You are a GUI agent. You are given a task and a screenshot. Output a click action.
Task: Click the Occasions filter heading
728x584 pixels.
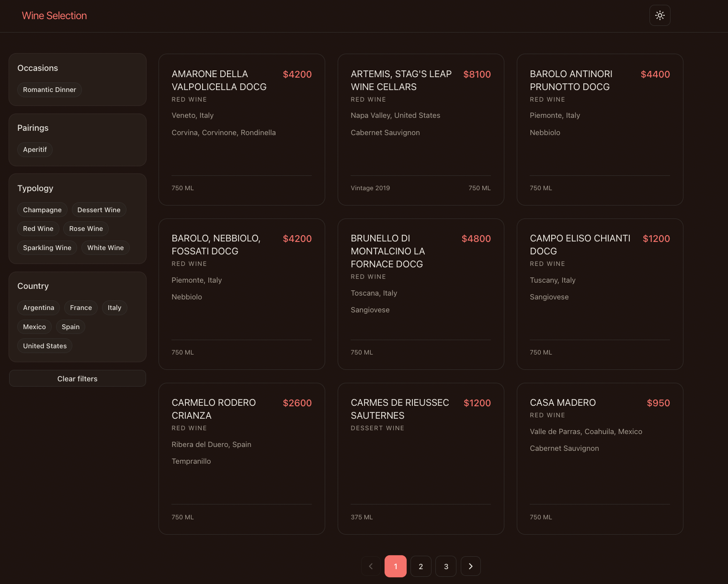38,68
